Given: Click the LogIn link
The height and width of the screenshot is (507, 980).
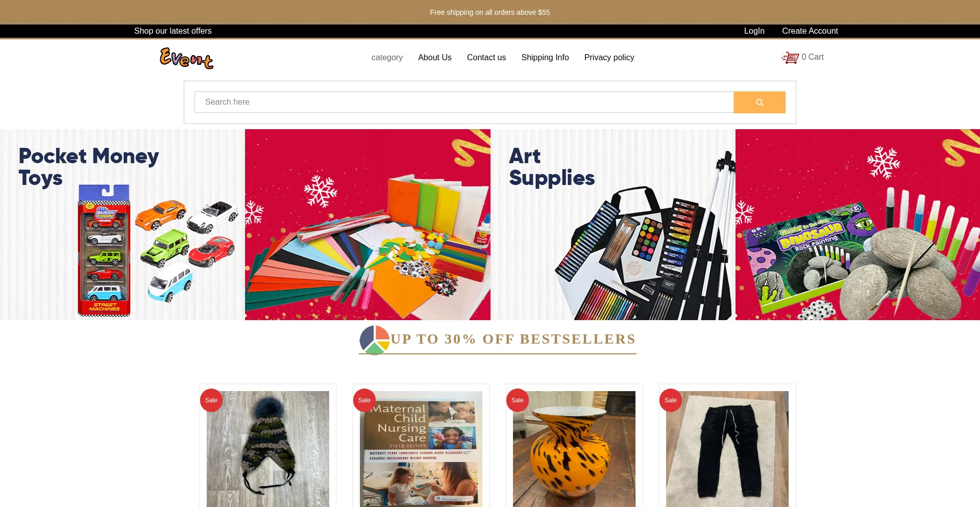Looking at the screenshot, I should point(754,31).
